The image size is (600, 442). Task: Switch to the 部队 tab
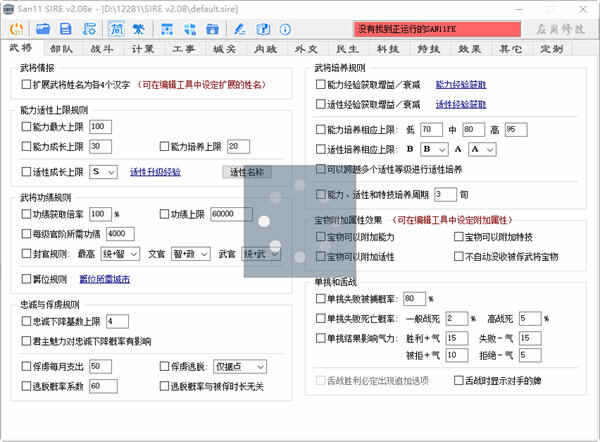click(61, 47)
